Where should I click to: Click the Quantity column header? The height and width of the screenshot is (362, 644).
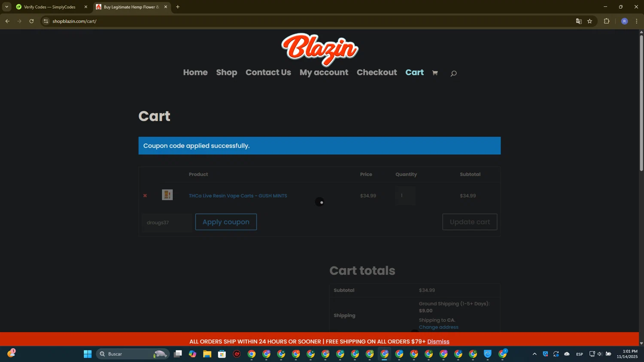(x=406, y=174)
